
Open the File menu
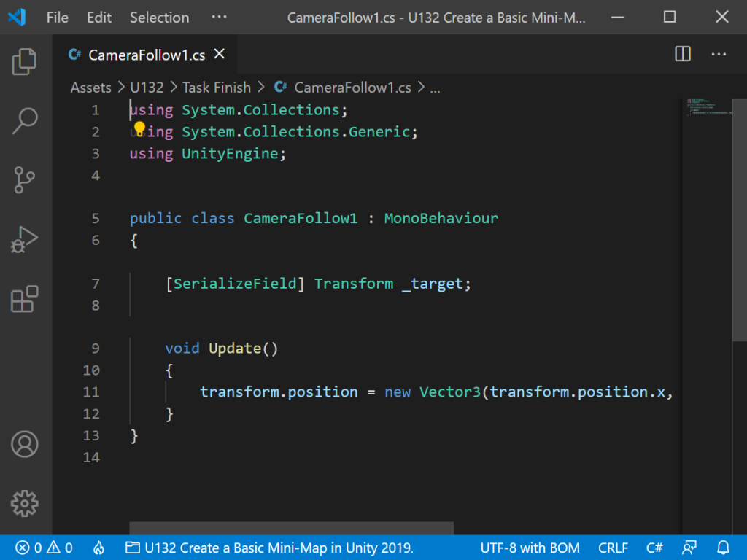[58, 17]
